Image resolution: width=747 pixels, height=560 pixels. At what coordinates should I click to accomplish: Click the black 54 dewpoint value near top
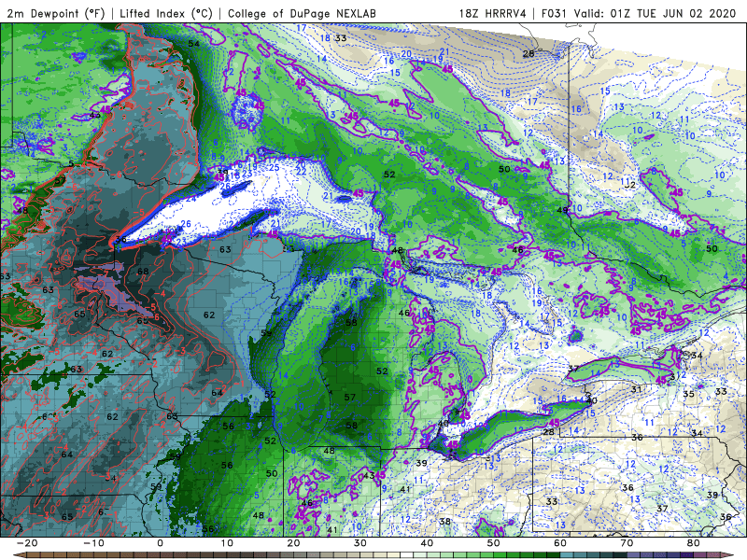(x=193, y=44)
